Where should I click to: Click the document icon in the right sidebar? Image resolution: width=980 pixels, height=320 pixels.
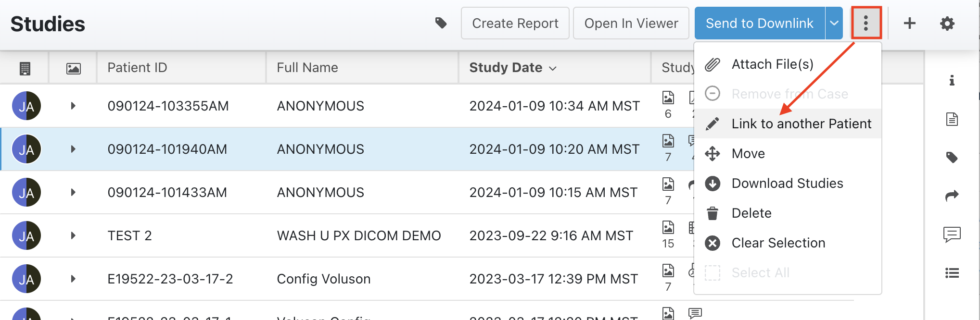(952, 119)
